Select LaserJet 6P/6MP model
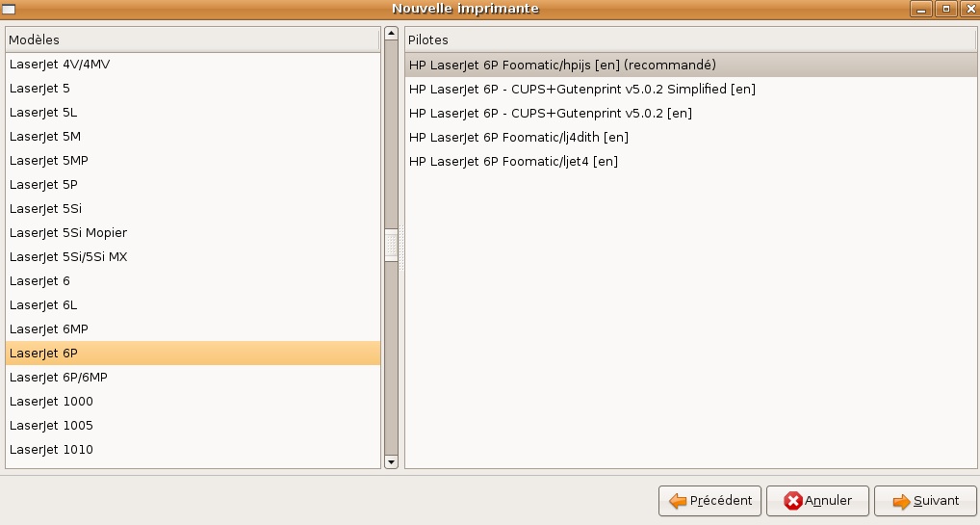This screenshot has width=980, height=525. (x=59, y=377)
